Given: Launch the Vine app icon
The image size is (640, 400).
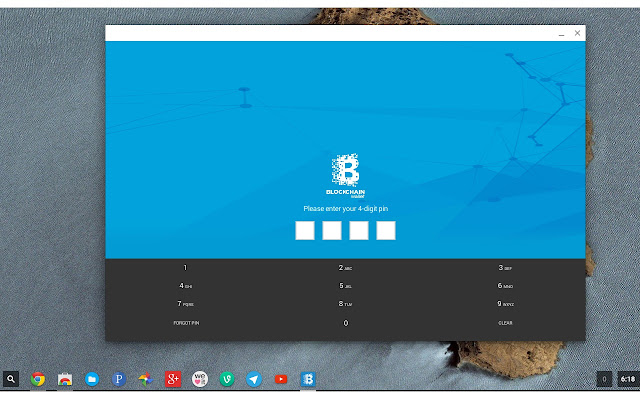Looking at the screenshot, I should [227, 379].
